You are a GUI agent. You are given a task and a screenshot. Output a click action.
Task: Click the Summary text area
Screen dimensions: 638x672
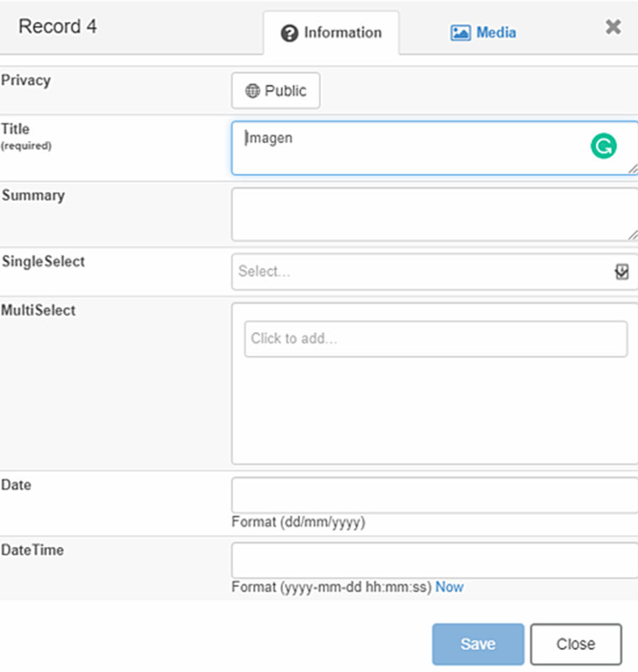pos(420,214)
